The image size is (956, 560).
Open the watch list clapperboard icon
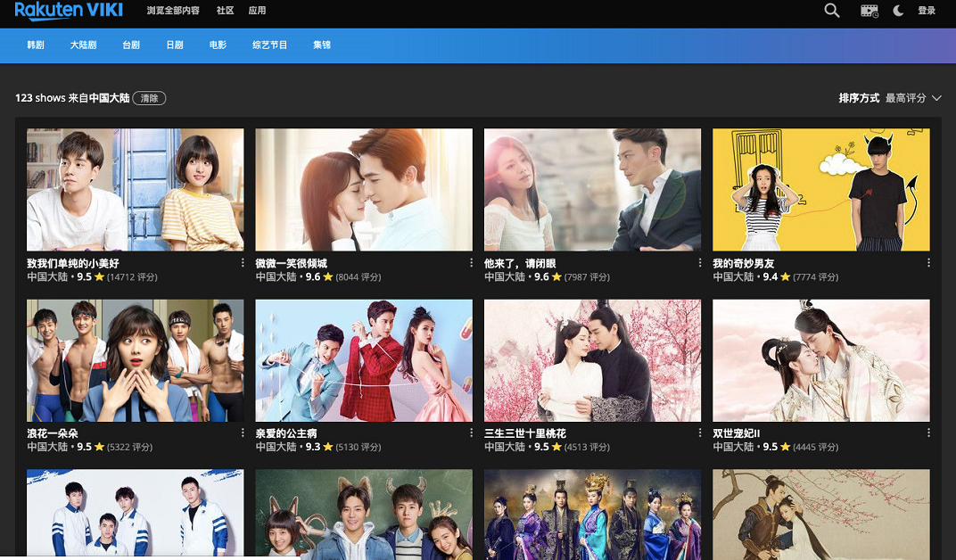(869, 11)
